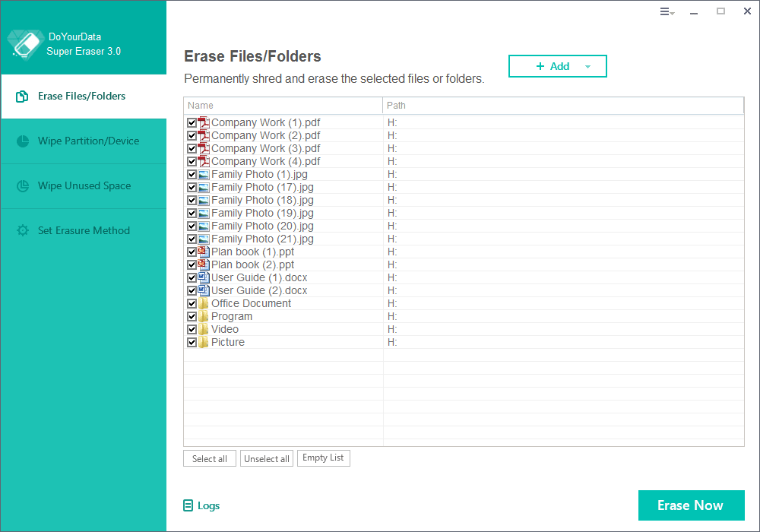Select the Company Work (4).pdf row name
The height and width of the screenshot is (532, 760).
tap(265, 161)
